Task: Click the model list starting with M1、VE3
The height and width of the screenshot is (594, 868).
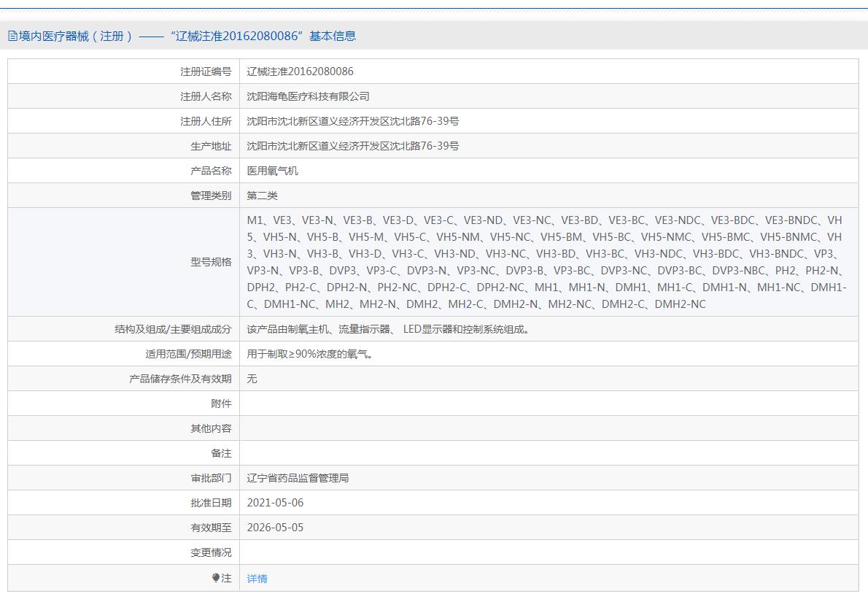Action: pyautogui.click(x=546, y=262)
